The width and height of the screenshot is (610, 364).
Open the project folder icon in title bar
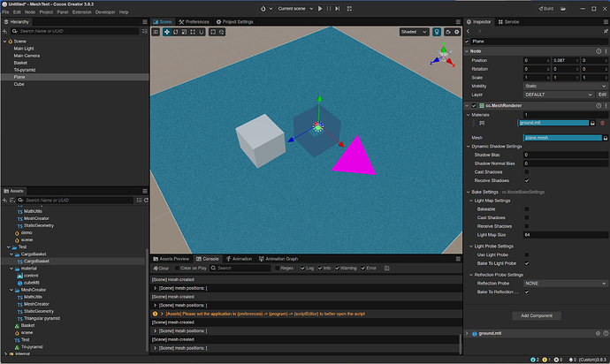pyautogui.click(x=563, y=9)
